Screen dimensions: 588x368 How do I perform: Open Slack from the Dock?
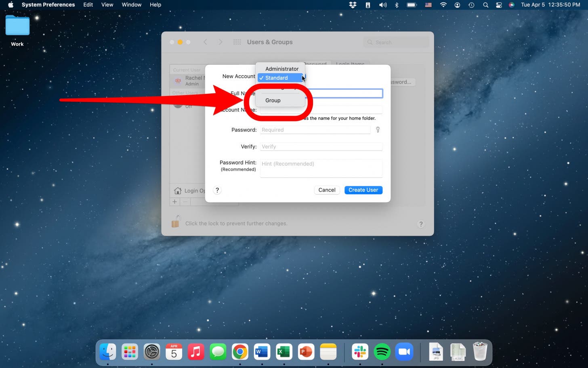[x=360, y=352]
